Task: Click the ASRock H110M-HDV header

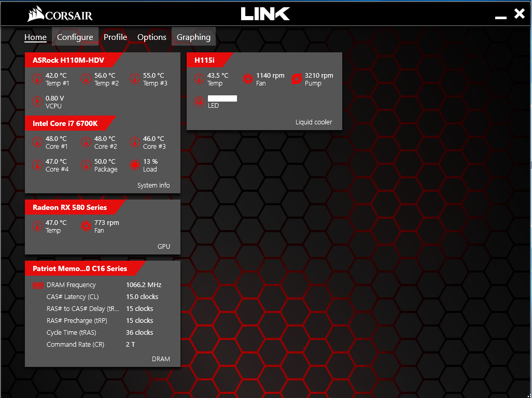Action: [x=68, y=60]
